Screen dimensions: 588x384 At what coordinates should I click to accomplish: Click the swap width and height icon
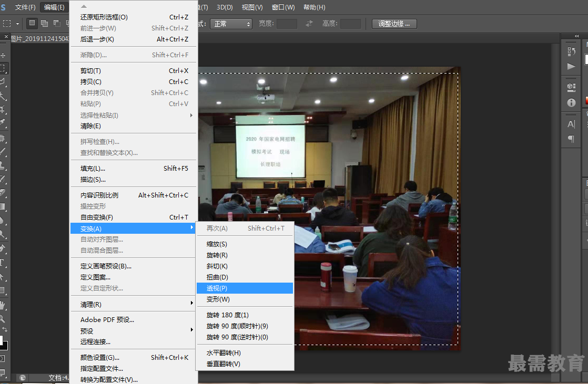click(x=309, y=24)
